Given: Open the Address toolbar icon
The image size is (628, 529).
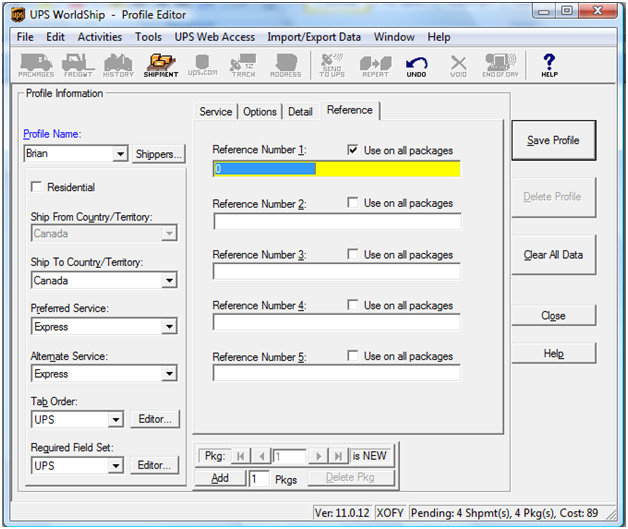Looking at the screenshot, I should coord(286,65).
